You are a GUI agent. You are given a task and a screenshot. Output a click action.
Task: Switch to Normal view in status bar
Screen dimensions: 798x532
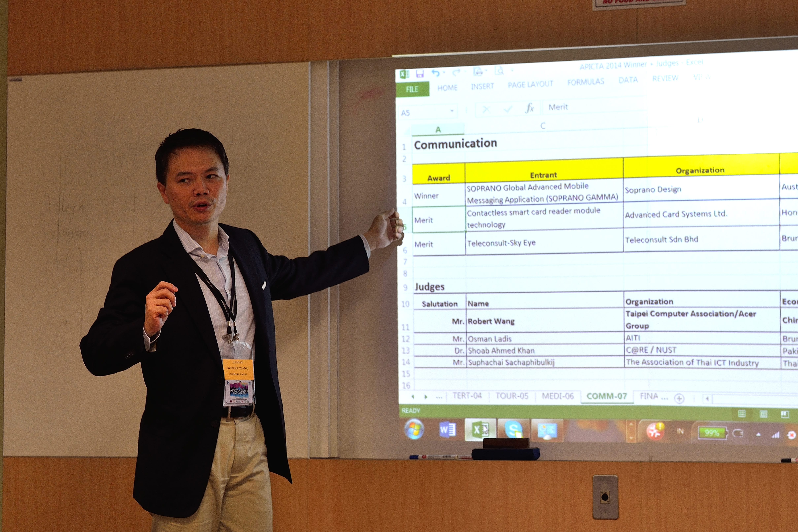coord(742,413)
